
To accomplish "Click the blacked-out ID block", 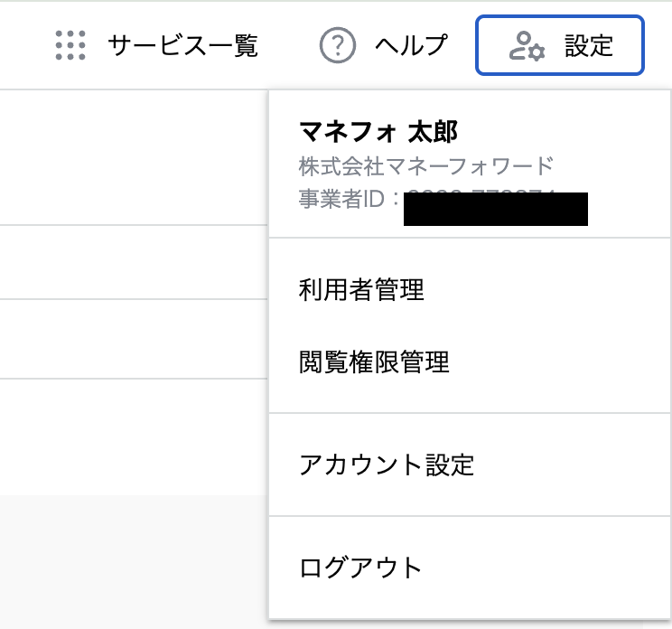I will pos(496,208).
